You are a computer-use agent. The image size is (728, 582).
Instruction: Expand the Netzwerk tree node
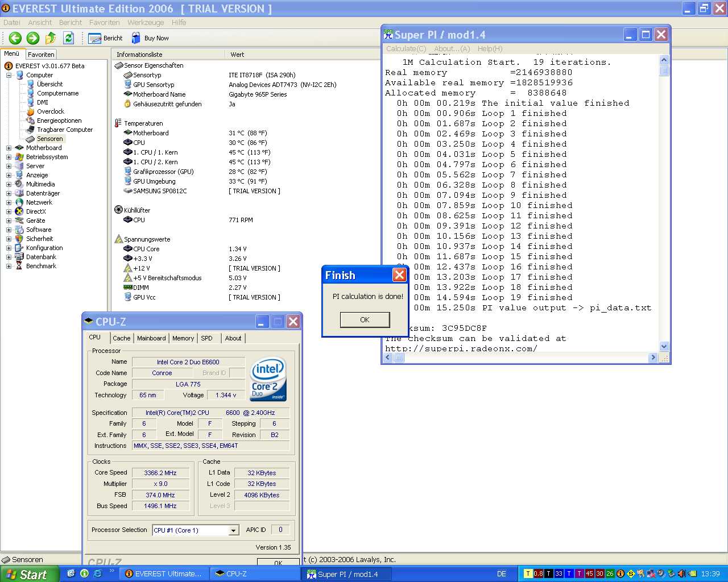click(9, 202)
